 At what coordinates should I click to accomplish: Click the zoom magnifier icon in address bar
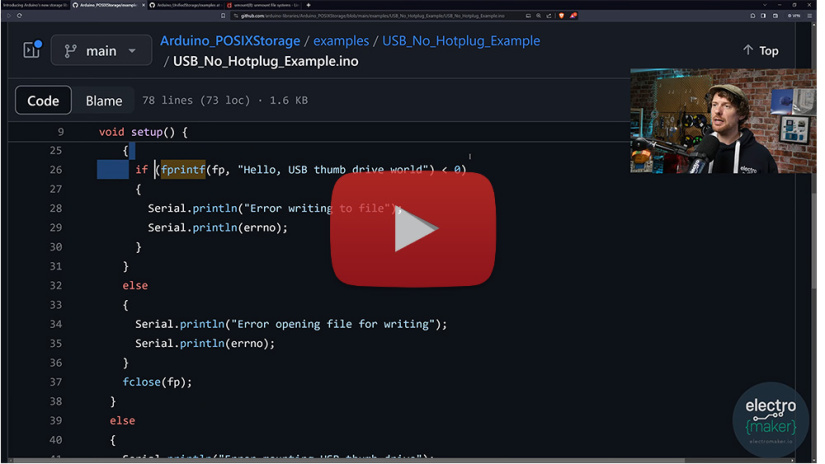click(x=538, y=16)
